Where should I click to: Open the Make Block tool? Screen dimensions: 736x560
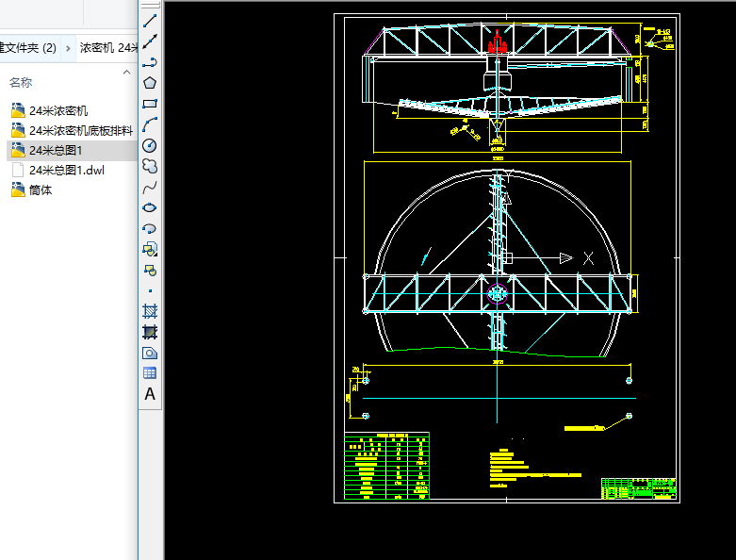[150, 271]
